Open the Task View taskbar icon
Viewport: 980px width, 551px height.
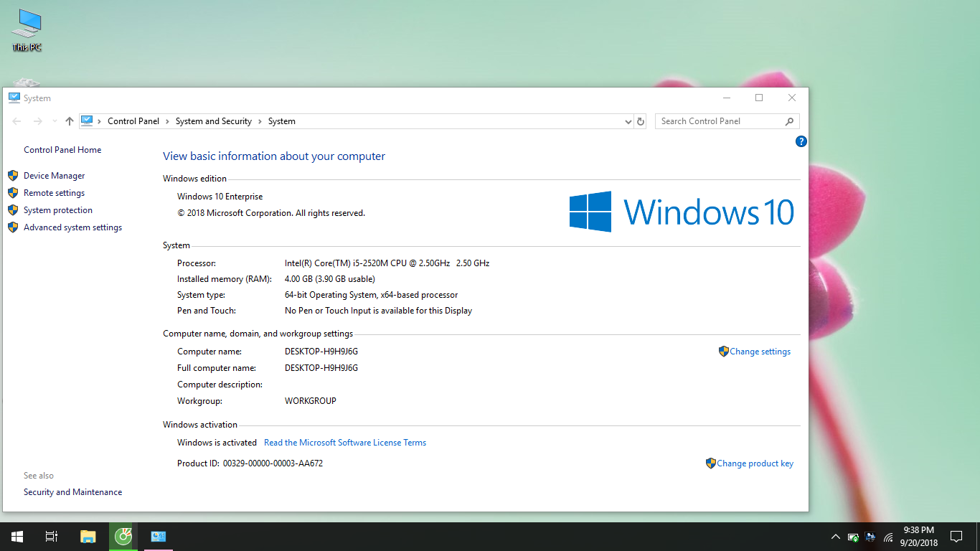tap(51, 537)
